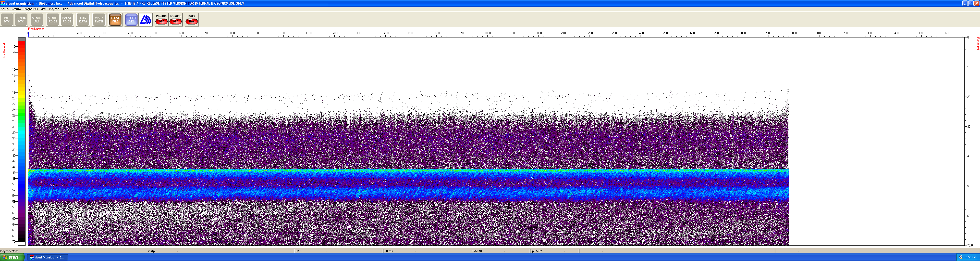Open the Playback menu

tap(54, 9)
